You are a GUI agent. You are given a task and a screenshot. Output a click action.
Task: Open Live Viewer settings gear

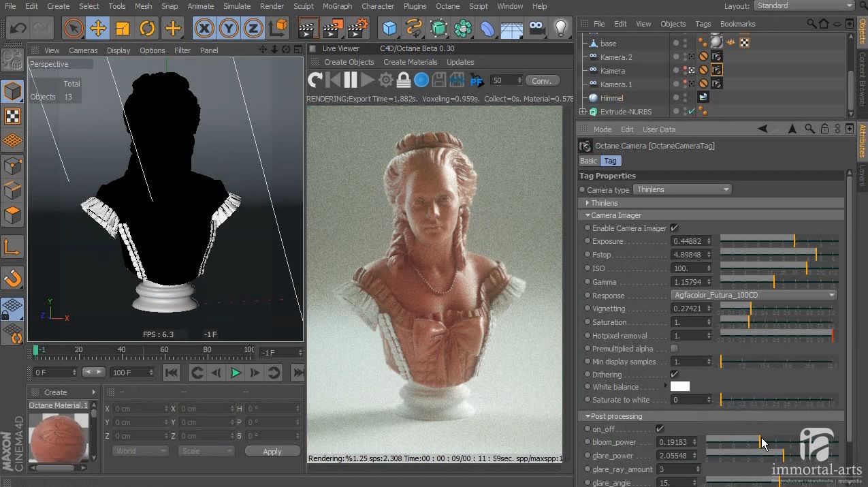pos(386,80)
